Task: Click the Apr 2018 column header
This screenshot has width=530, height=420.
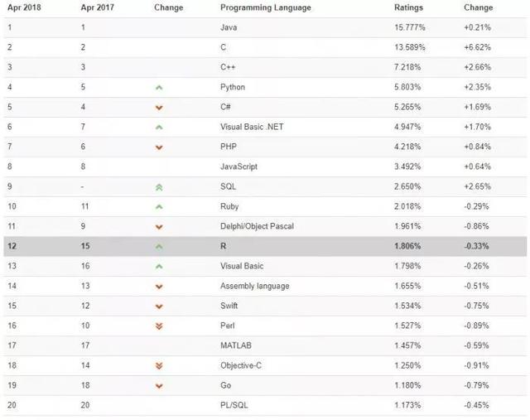Action: [25, 7]
